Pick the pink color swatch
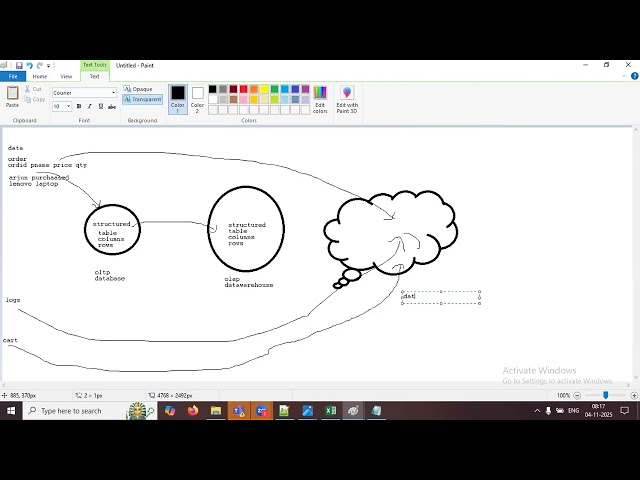Screen dimensions: 640x480 tap(244, 99)
